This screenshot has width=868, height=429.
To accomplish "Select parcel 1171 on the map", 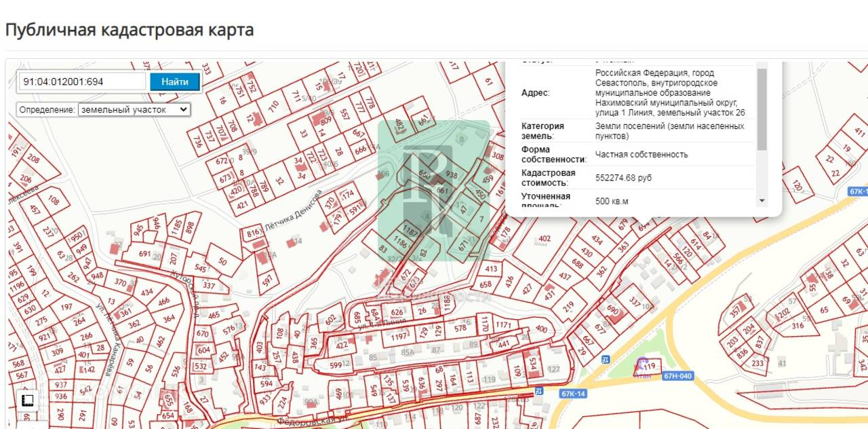I will (x=503, y=326).
